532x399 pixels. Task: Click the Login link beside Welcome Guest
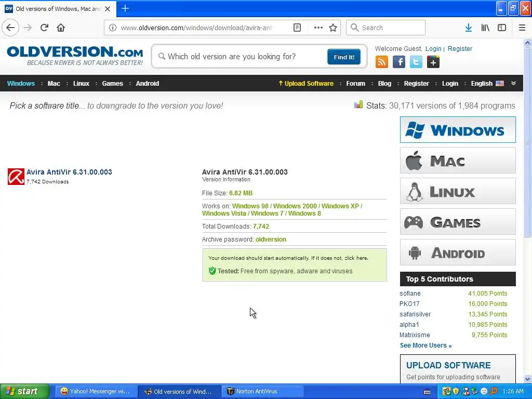(x=433, y=48)
